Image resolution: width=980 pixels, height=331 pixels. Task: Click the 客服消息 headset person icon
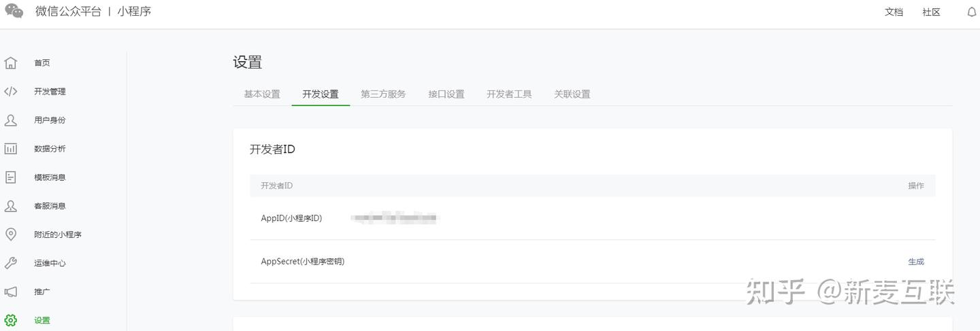(x=11, y=206)
